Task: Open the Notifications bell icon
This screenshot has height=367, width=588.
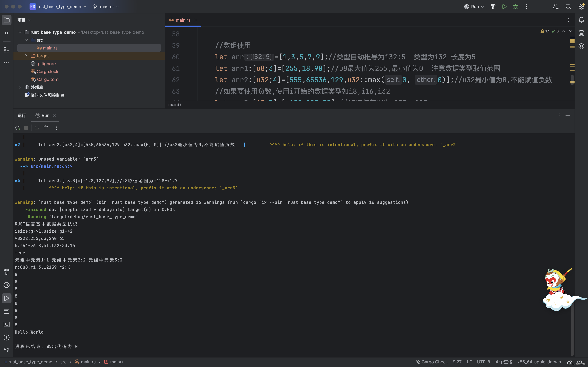Action: tap(581, 20)
